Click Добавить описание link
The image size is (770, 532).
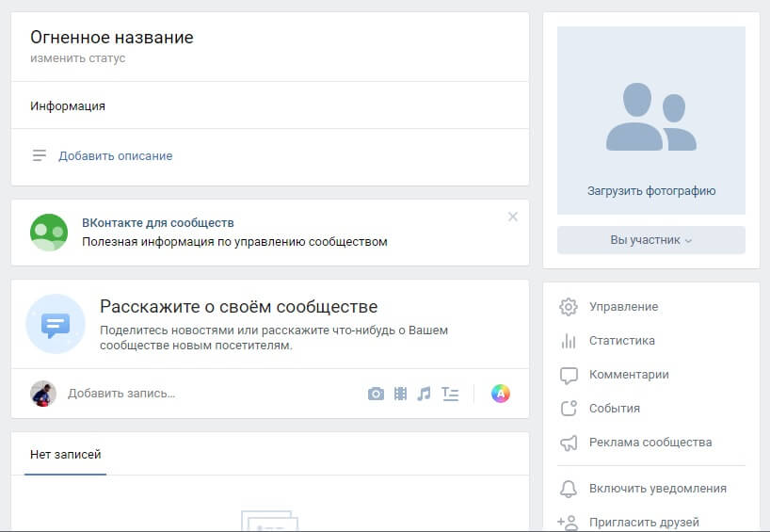[115, 155]
